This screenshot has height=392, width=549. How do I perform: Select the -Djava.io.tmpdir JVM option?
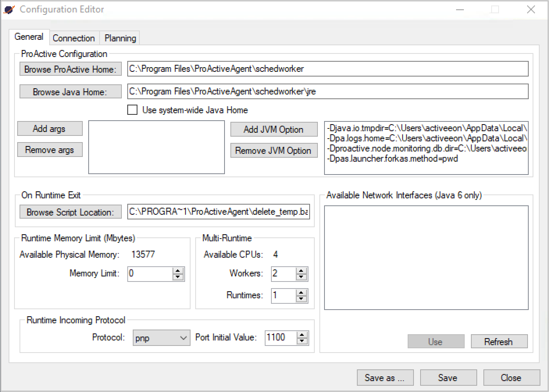427,128
